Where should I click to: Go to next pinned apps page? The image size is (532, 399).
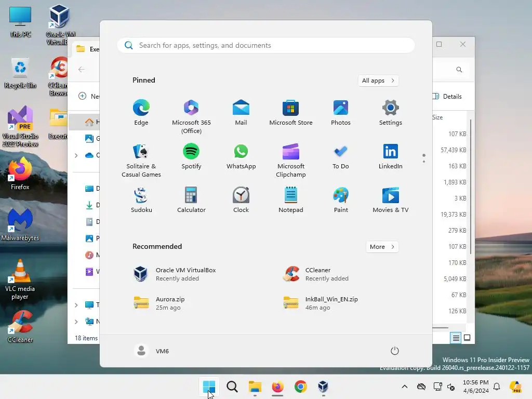pyautogui.click(x=424, y=161)
